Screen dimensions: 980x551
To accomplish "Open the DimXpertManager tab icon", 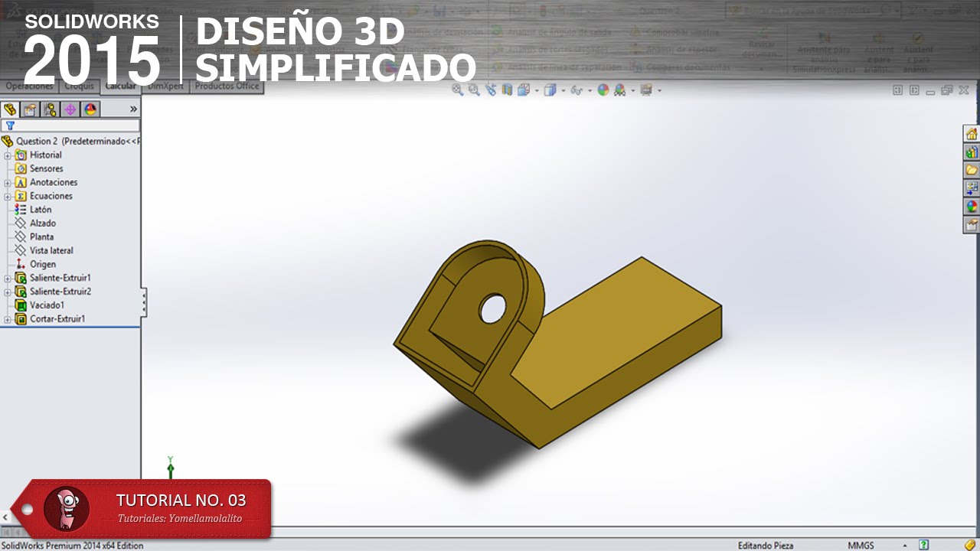I will pyautogui.click(x=70, y=109).
